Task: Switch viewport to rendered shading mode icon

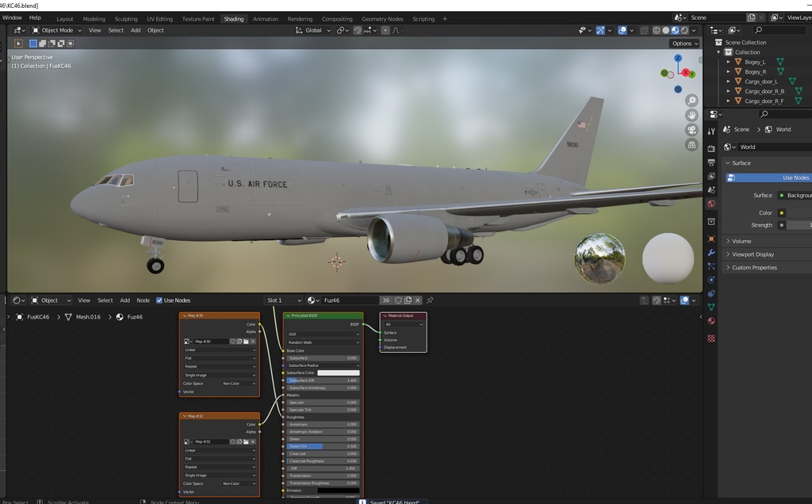Action: 684,30
